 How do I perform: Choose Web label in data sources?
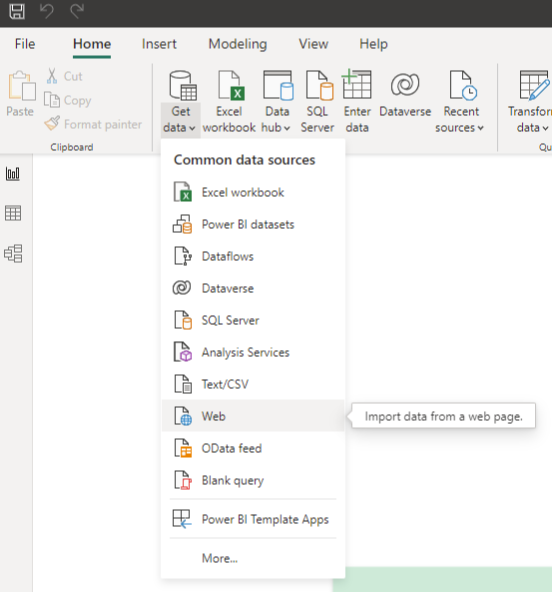click(x=214, y=416)
